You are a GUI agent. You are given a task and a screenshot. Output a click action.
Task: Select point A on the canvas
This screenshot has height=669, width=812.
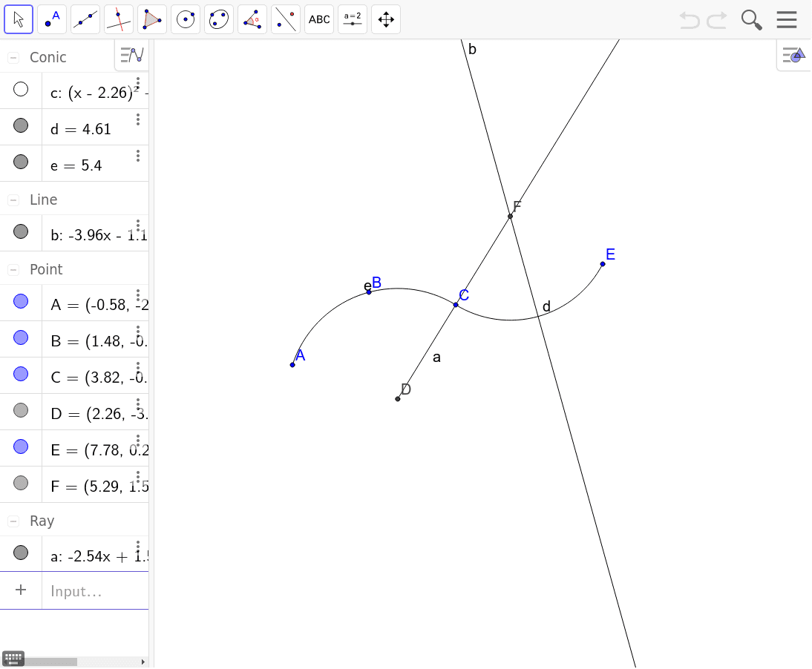pyautogui.click(x=292, y=366)
